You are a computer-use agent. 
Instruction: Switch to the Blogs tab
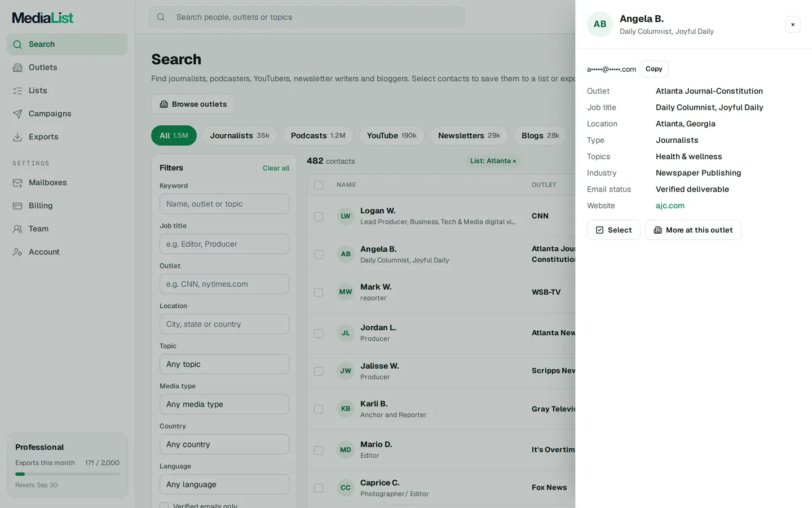540,135
